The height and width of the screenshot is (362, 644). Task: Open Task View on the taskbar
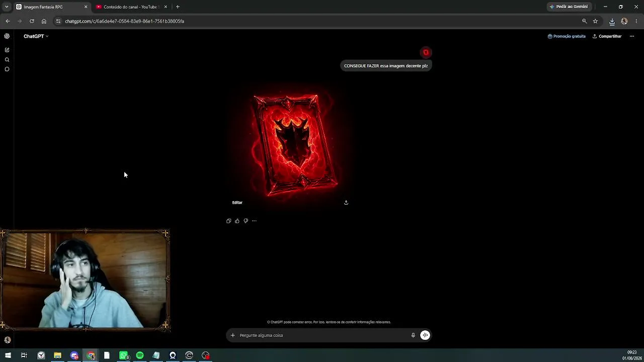(x=24, y=355)
